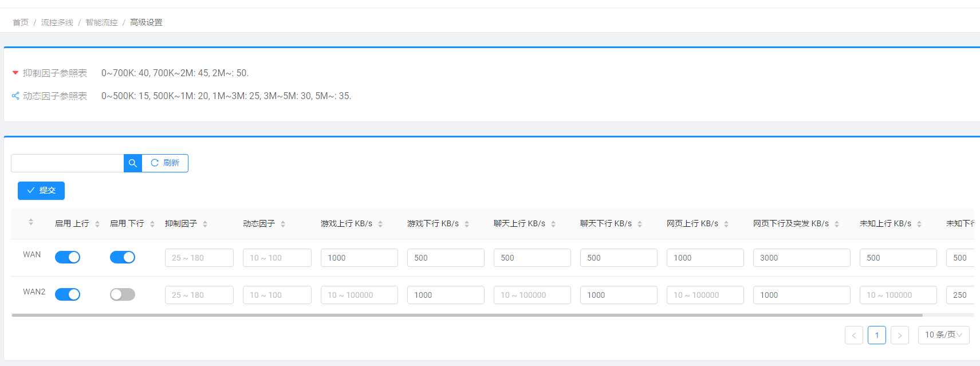Navigate to 智能流控 breadcrumb
The image size is (980, 366).
101,22
